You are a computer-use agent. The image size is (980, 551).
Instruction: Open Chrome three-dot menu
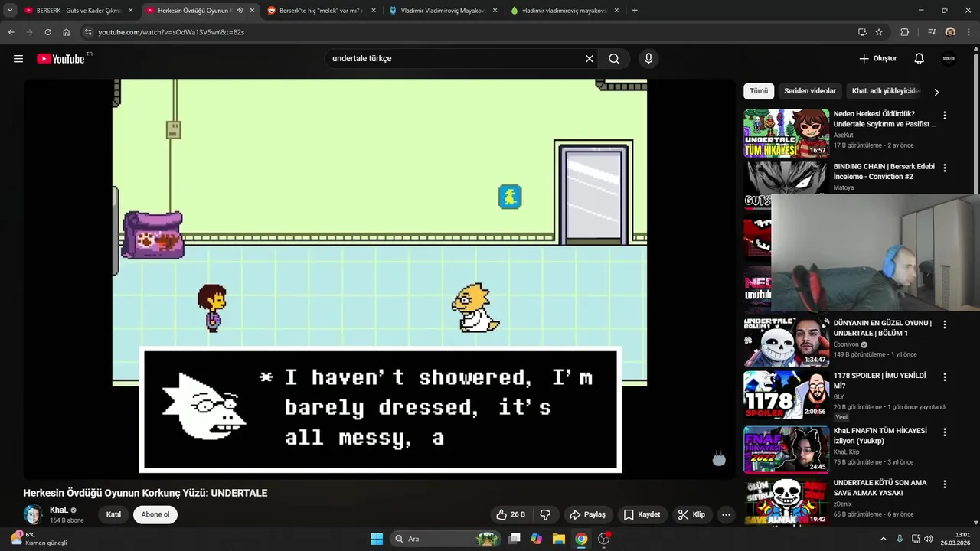969,32
